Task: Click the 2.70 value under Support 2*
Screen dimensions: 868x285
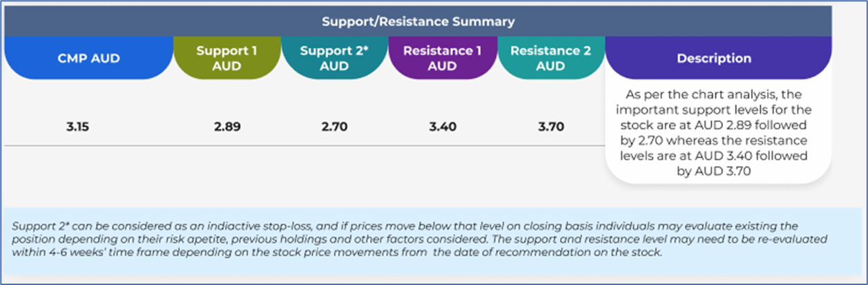Action: (x=335, y=126)
